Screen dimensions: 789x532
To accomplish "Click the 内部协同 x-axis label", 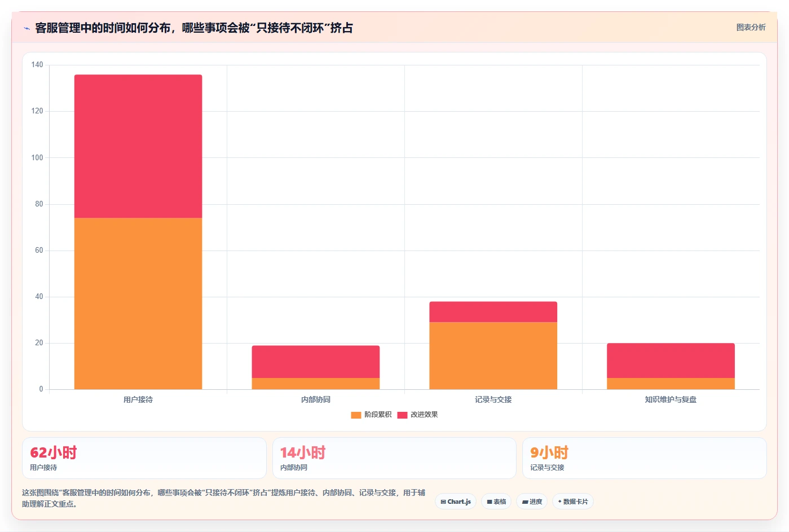I will coord(316,399).
